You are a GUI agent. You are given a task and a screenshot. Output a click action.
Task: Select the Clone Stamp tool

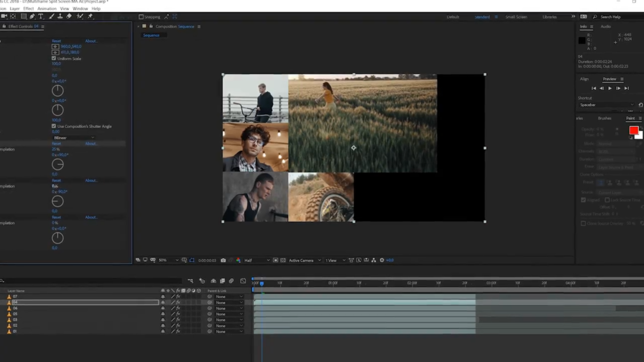point(60,16)
